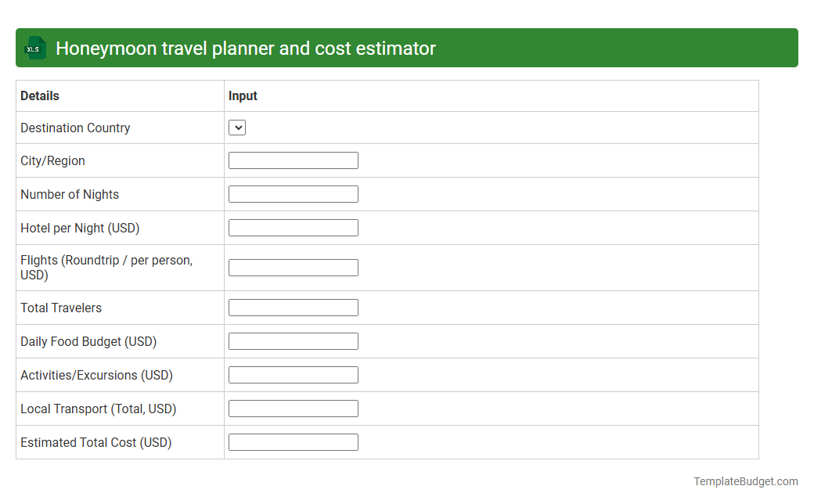Screen dimensions: 814x504
Task: Select the Destination Country row label
Action: 75,128
